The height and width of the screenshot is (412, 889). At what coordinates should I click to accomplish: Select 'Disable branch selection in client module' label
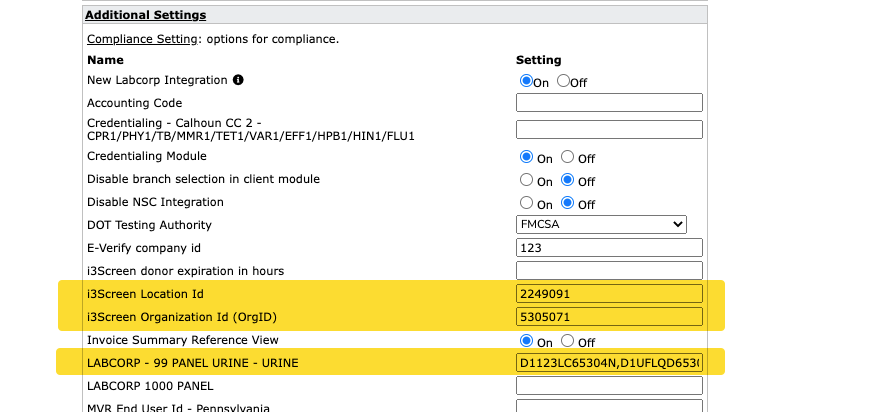pos(204,179)
